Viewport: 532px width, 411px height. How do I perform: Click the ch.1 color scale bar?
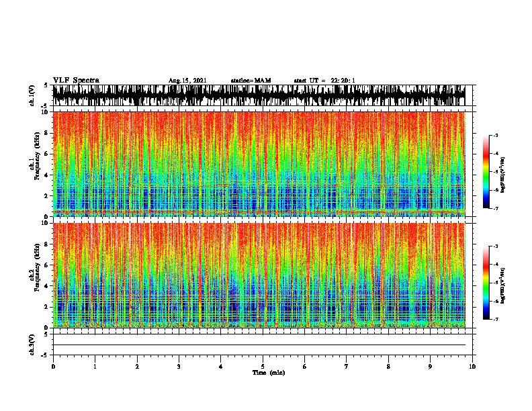[x=486, y=172]
